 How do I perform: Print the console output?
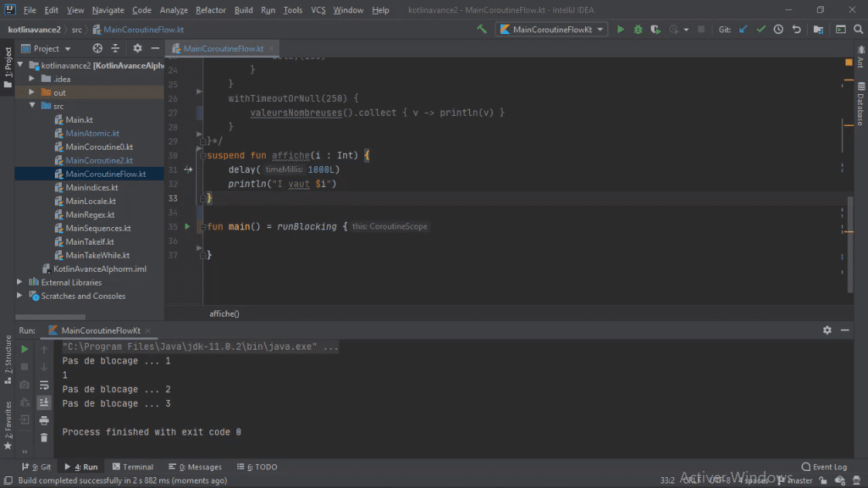44,420
